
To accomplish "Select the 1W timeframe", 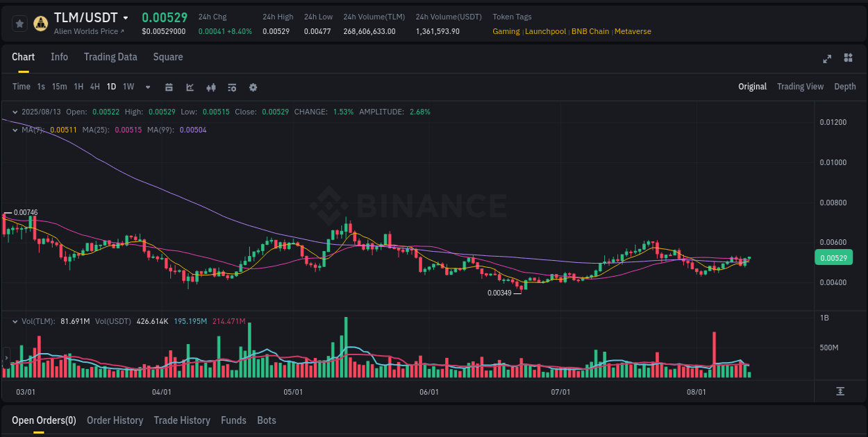I will coord(128,87).
